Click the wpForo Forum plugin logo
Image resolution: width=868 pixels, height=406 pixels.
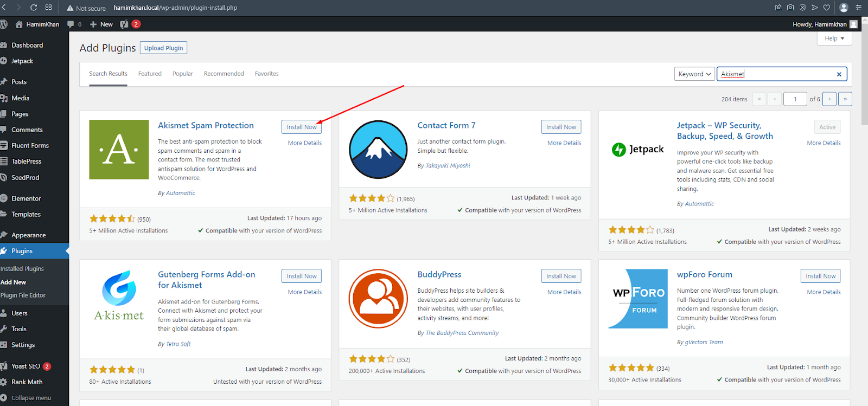(637, 299)
